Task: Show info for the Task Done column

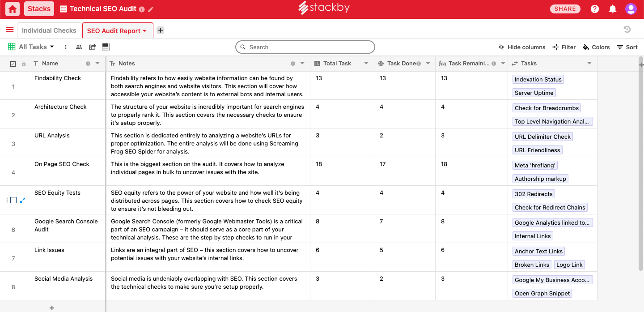Action: click(419, 64)
